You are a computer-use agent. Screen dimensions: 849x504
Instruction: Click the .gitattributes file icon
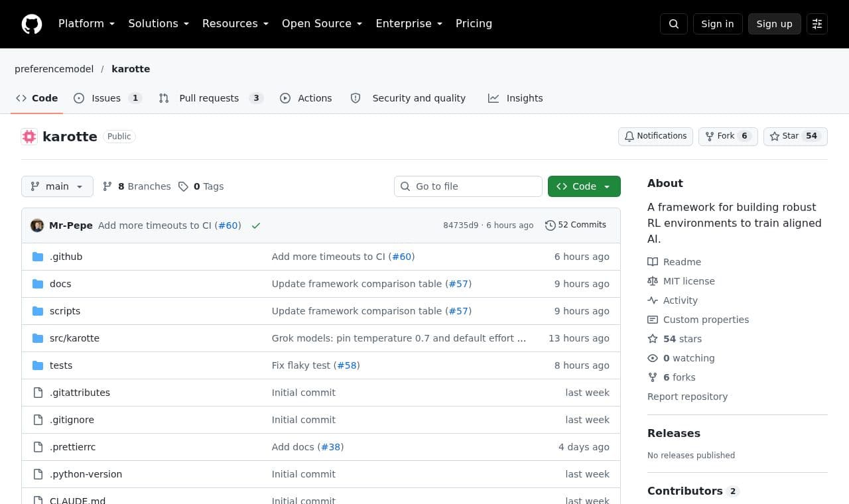(x=38, y=393)
